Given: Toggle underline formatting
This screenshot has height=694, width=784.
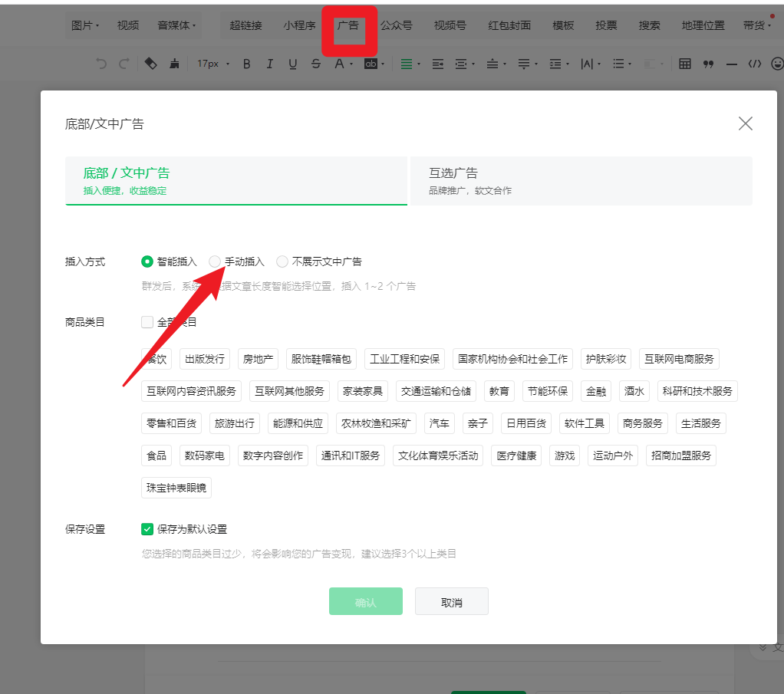Looking at the screenshot, I should (x=292, y=64).
